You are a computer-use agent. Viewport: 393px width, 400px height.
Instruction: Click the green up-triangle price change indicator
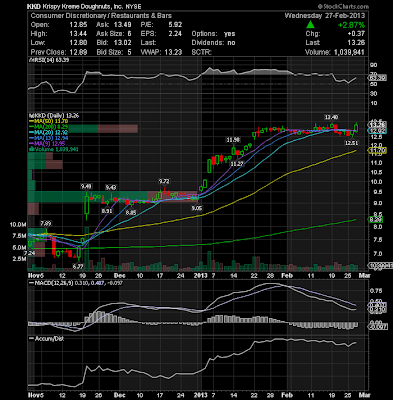pyautogui.click(x=311, y=24)
